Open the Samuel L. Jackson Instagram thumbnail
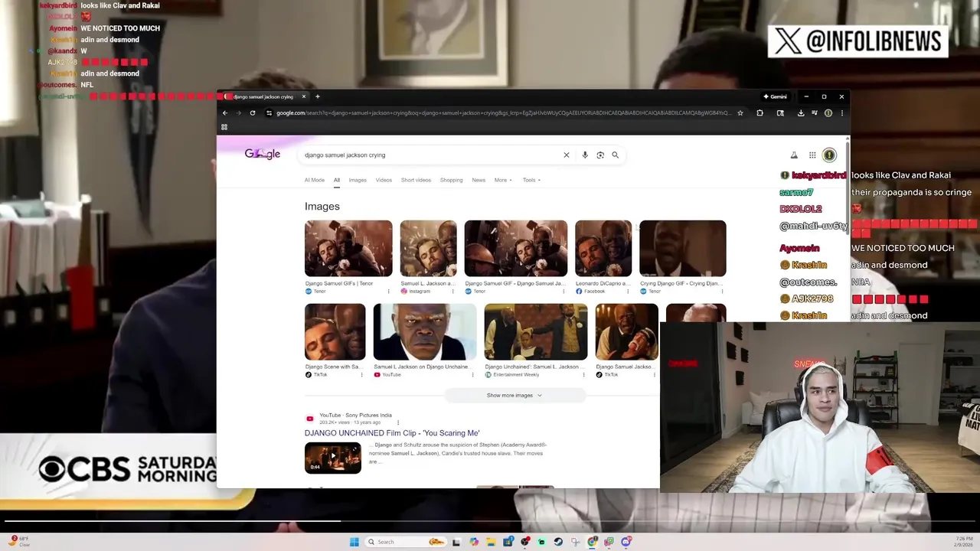Screen dimensions: 980x551 coord(429,249)
